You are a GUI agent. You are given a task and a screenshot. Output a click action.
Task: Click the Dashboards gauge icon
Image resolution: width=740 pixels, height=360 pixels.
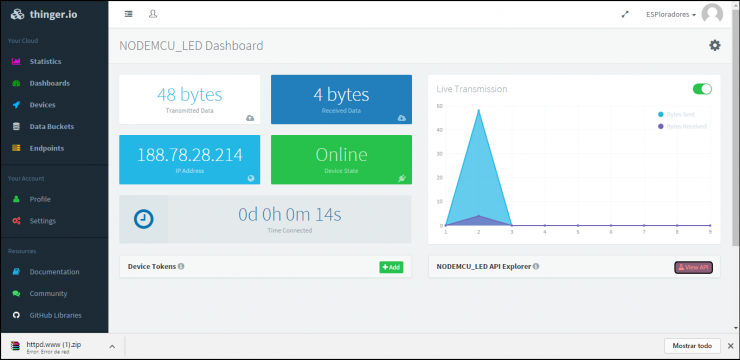tap(16, 83)
